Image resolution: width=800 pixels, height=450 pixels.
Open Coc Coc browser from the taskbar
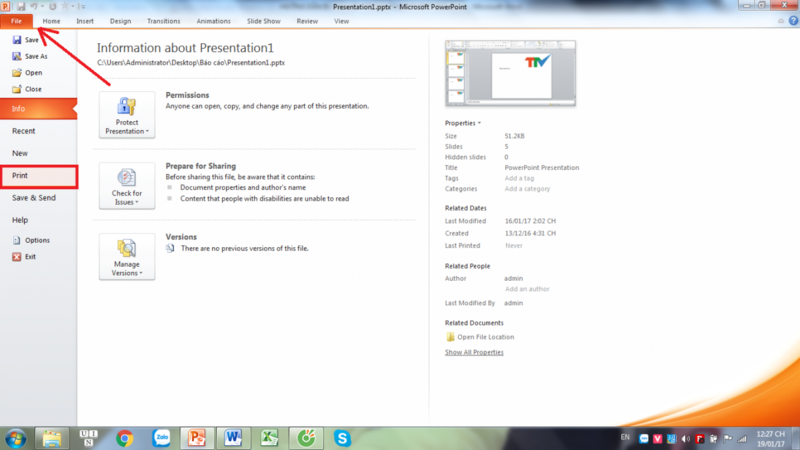pyautogui.click(x=306, y=438)
